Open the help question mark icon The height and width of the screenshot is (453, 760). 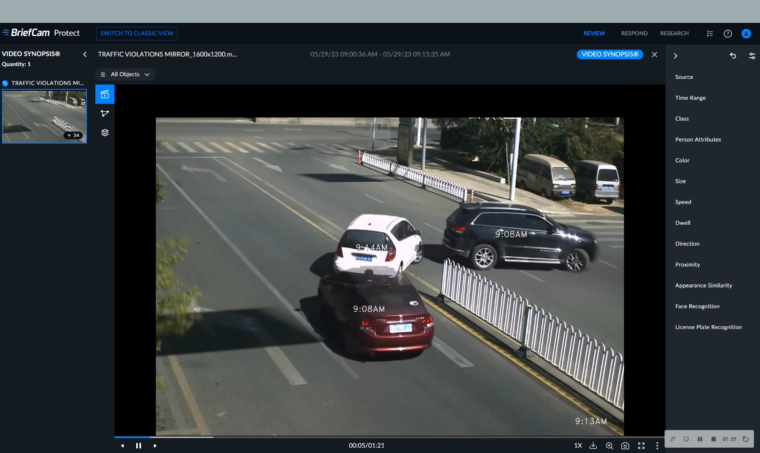tap(727, 33)
